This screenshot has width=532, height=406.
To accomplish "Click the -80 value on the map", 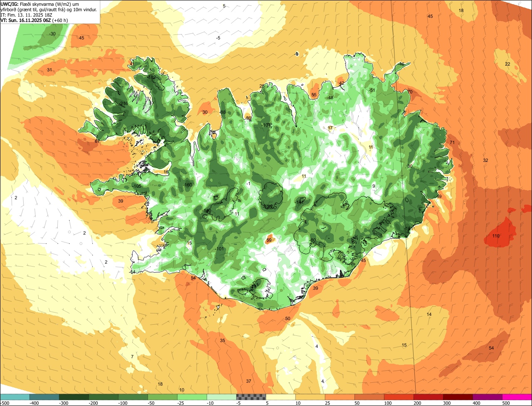I will (313, 240).
